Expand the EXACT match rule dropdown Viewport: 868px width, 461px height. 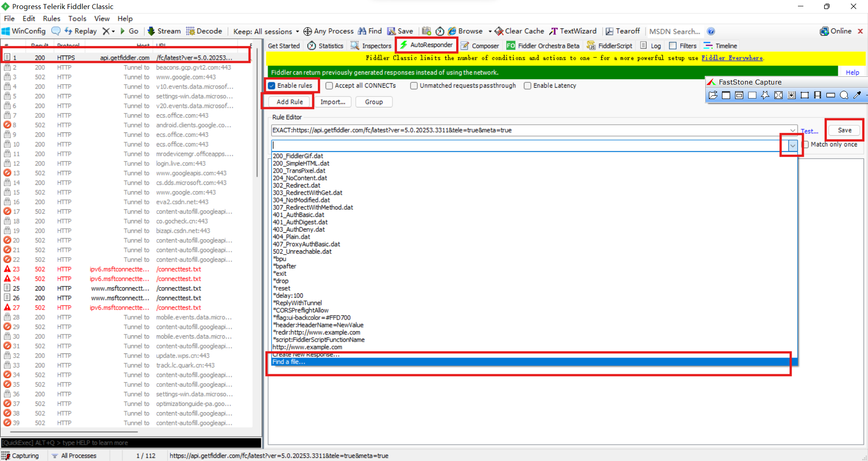793,130
